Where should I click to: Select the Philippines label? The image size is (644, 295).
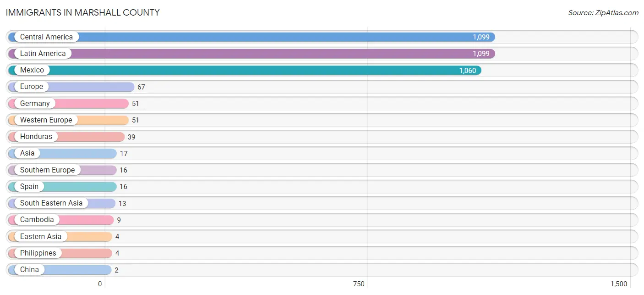38,253
